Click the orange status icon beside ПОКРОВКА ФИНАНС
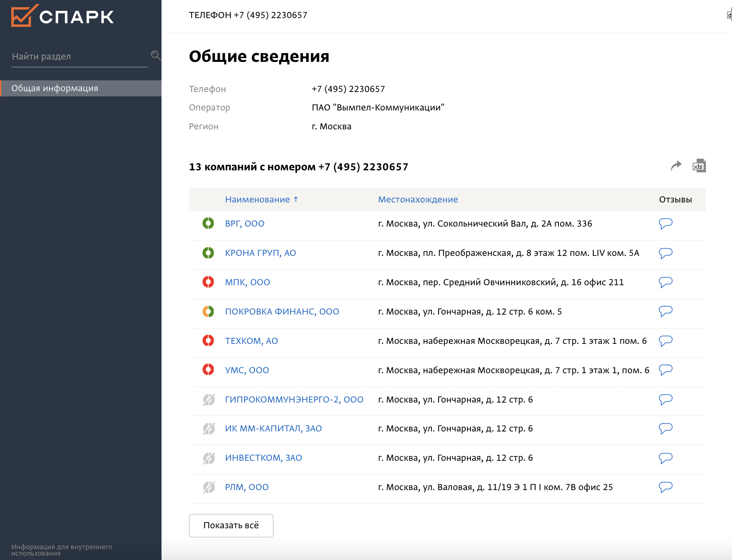The image size is (732, 560). (208, 311)
